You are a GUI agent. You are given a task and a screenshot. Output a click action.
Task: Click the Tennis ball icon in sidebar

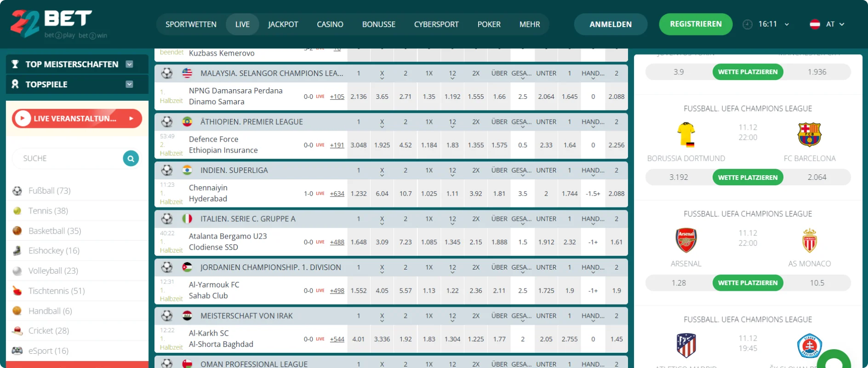point(17,211)
